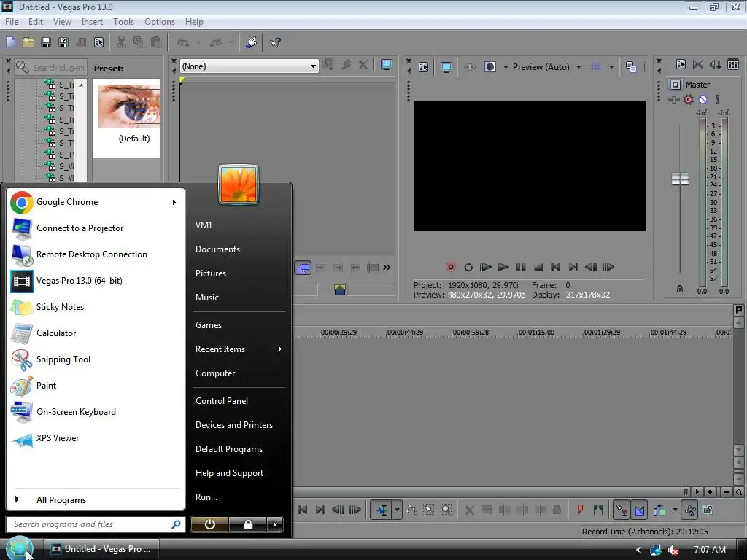This screenshot has width=747, height=560.
Task: Click the Insert Region icon
Action: [x=598, y=510]
